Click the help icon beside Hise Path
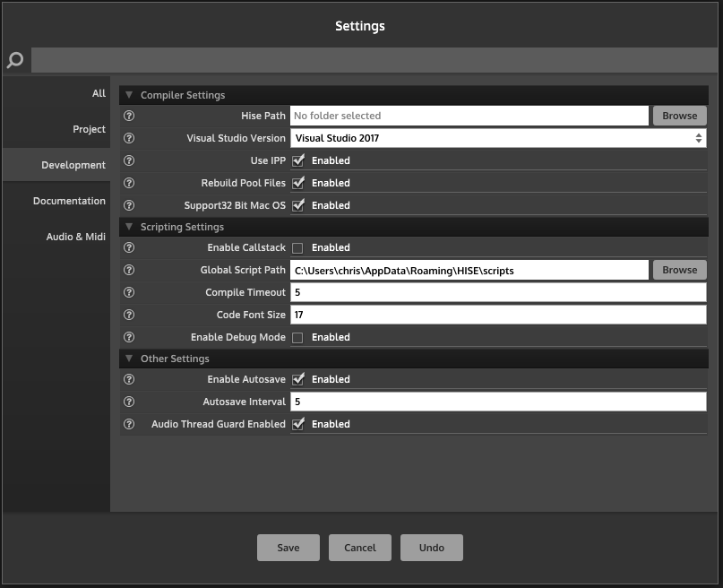The image size is (723, 588). pos(129,116)
